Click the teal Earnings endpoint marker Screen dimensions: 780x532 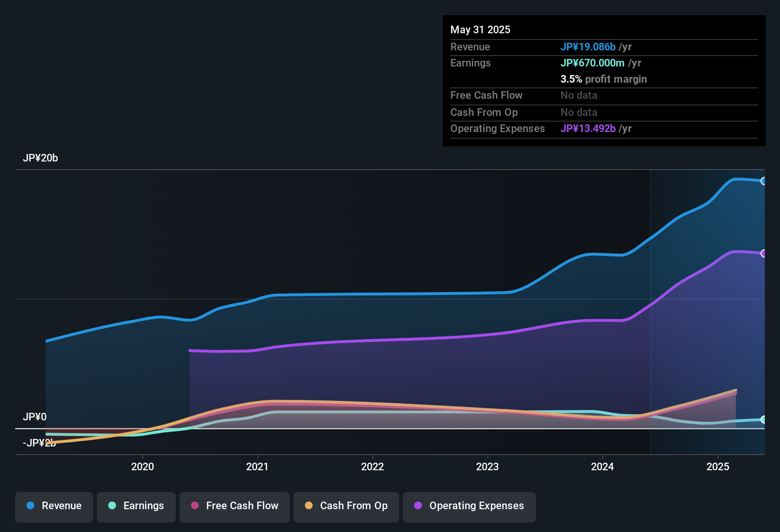pyautogui.click(x=763, y=419)
